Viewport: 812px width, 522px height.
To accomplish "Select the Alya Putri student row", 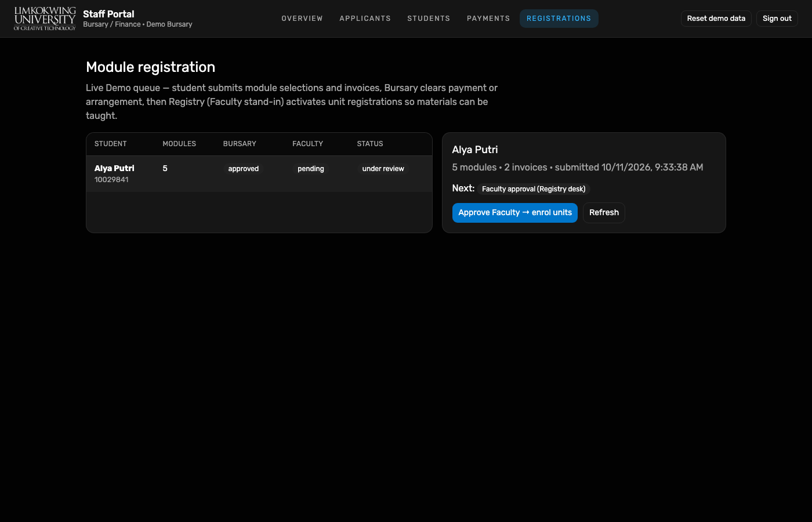I will (x=259, y=173).
